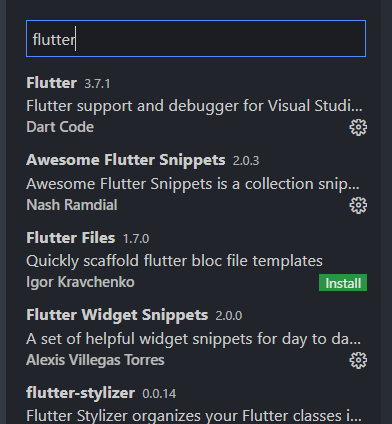Click the Nash Ramdial publisher name
The image size is (392, 424).
point(72,205)
